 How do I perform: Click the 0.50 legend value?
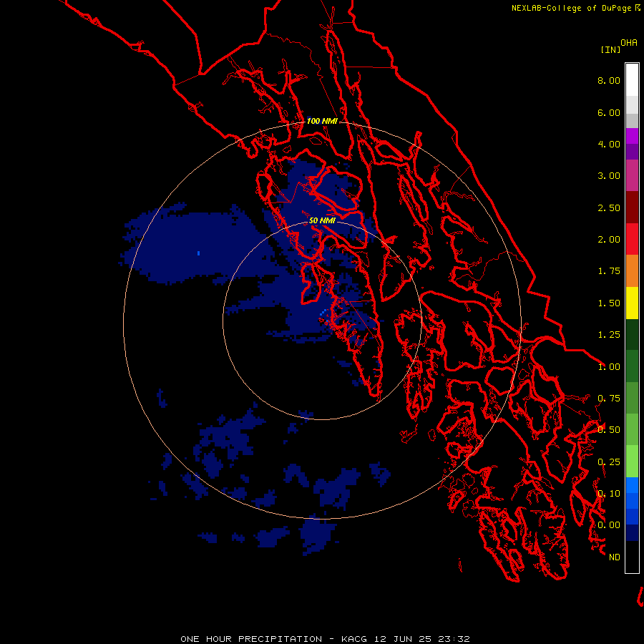point(609,430)
